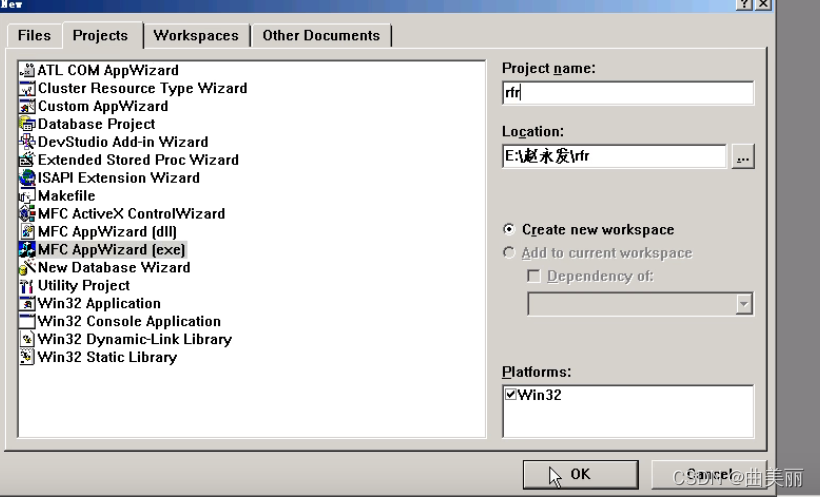
Task: Choose Add to current workspace option
Action: 508,253
